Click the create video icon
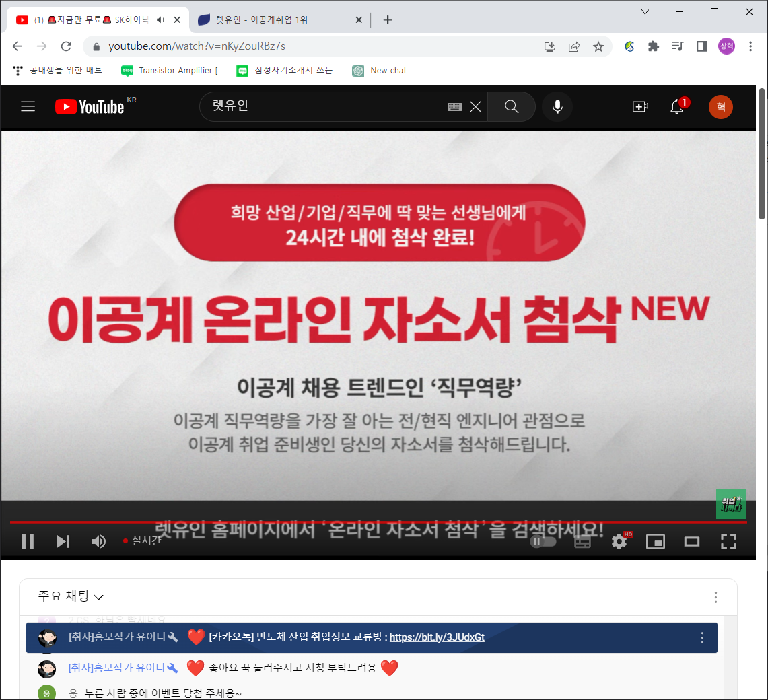Viewport: 768px width, 700px height. [x=640, y=106]
